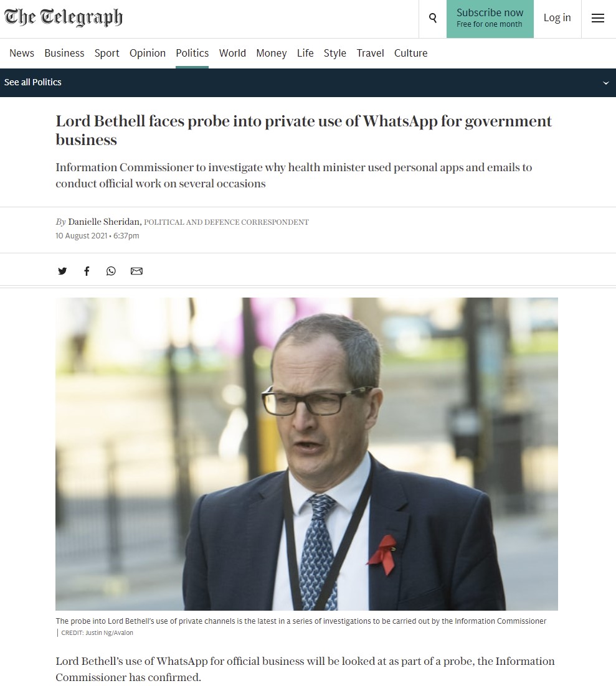This screenshot has height=686, width=616.
Task: Open the Opinion section
Action: point(148,53)
